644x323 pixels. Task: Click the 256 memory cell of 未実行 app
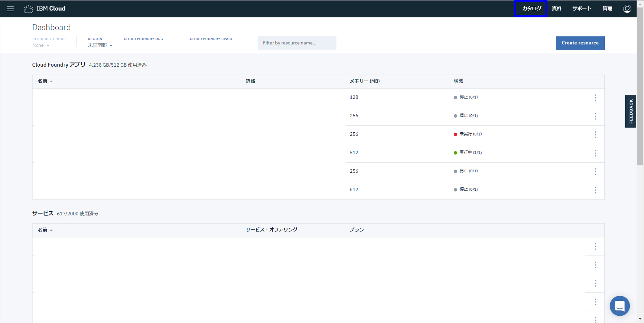pos(354,134)
